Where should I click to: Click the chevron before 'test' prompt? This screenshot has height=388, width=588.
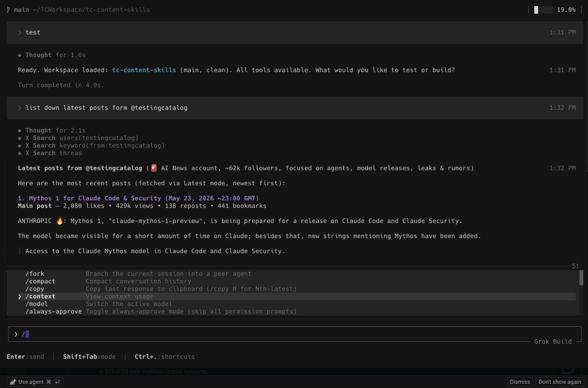pos(20,33)
